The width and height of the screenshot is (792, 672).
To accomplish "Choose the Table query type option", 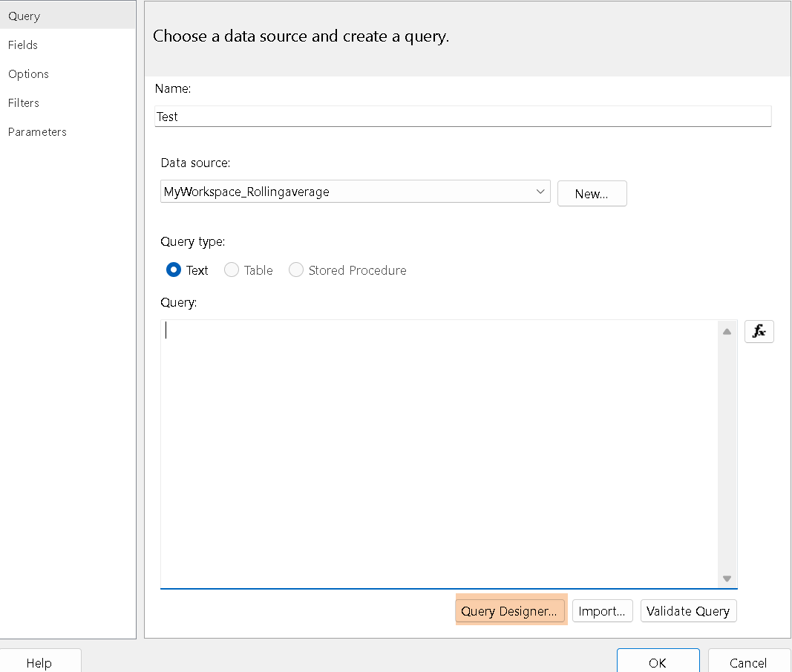I will tap(232, 270).
